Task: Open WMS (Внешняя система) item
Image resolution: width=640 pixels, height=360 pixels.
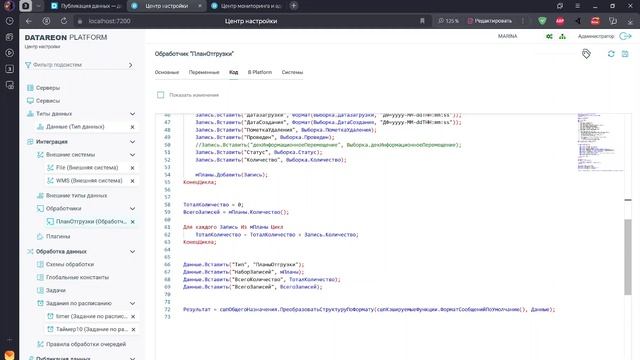Action: [x=89, y=181]
